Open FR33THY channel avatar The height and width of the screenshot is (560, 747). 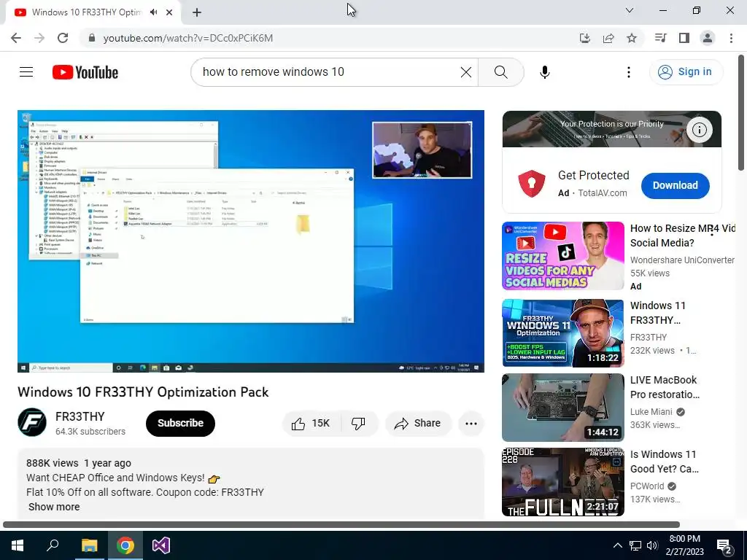pyautogui.click(x=32, y=422)
